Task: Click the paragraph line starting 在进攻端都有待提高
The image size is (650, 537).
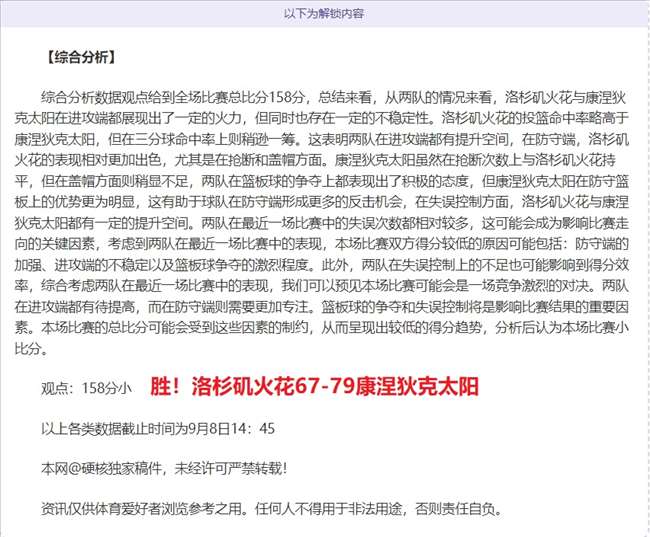Action: click(322, 307)
